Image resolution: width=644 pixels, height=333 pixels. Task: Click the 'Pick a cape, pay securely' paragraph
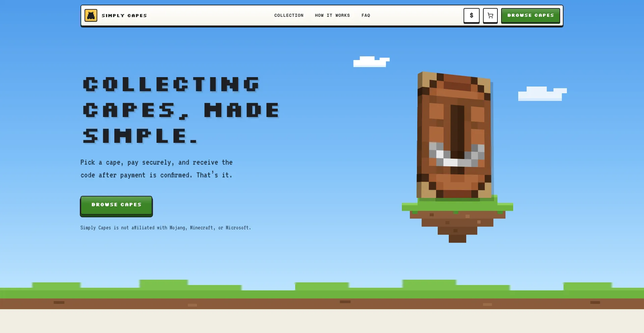click(x=157, y=169)
